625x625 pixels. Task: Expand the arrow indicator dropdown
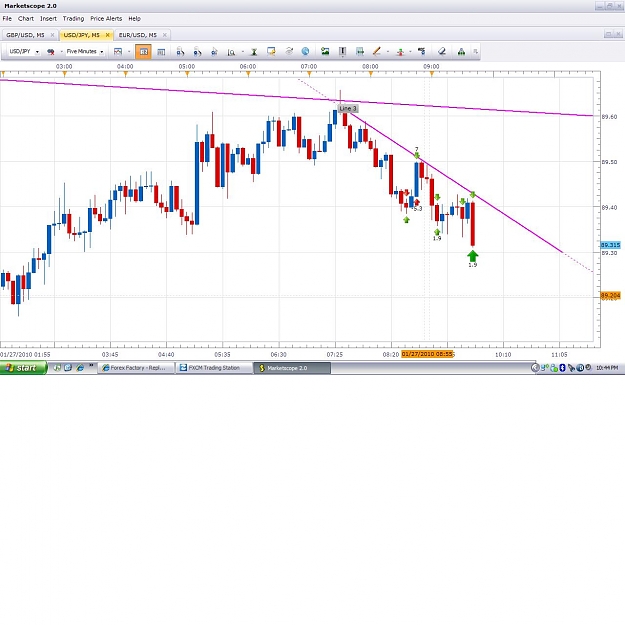tap(410, 52)
